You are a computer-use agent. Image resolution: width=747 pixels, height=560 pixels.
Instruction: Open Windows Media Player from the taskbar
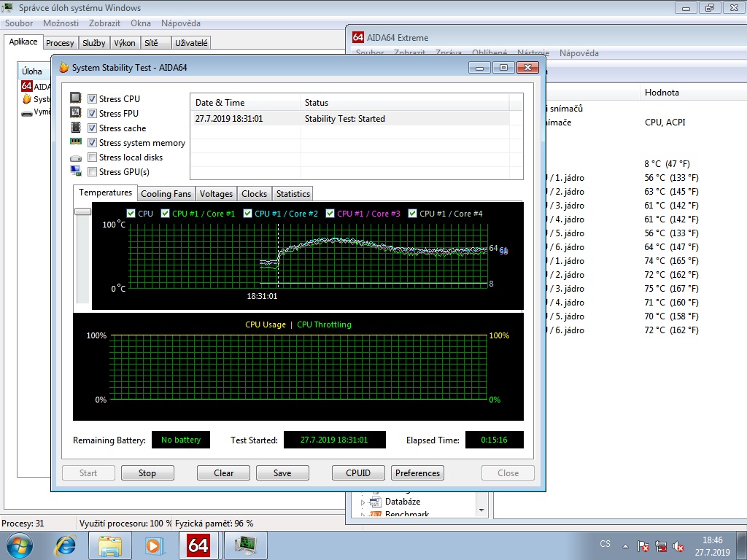click(154, 545)
